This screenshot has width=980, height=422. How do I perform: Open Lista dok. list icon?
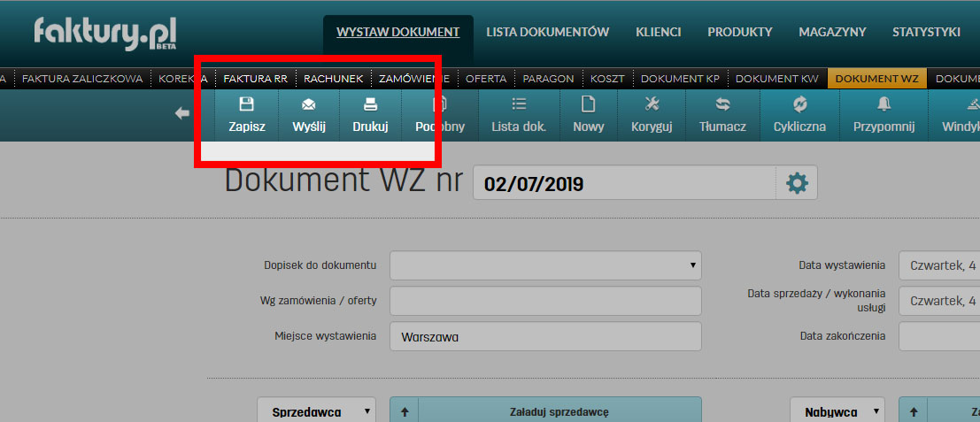click(x=519, y=104)
